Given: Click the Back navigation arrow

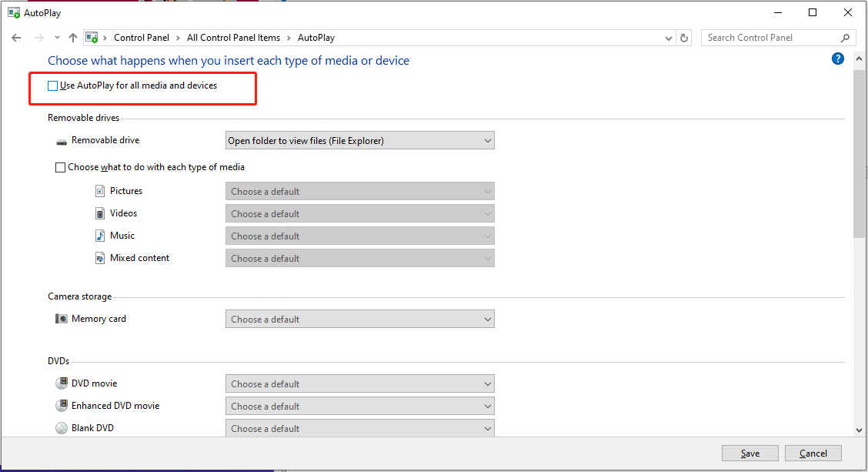Looking at the screenshot, I should click(x=16, y=38).
